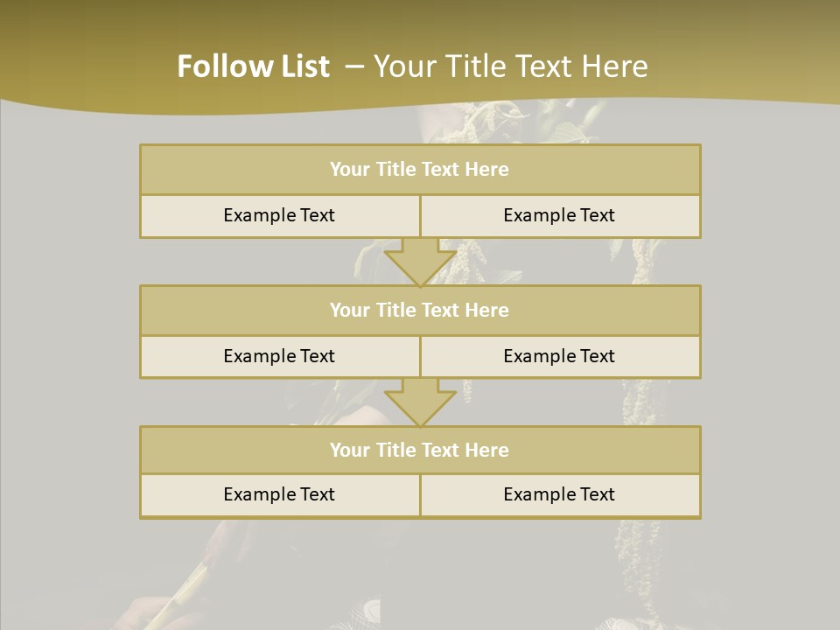Screen dimensions: 840x630
Task: Select the bottom block's "Your Title Text Here" header
Action: 419,451
